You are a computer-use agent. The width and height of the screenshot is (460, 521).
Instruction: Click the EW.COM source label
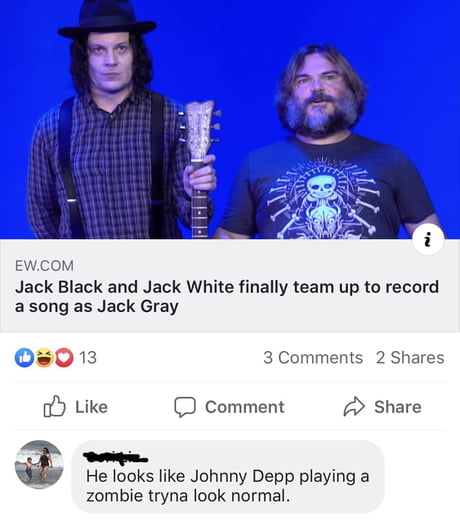[44, 266]
